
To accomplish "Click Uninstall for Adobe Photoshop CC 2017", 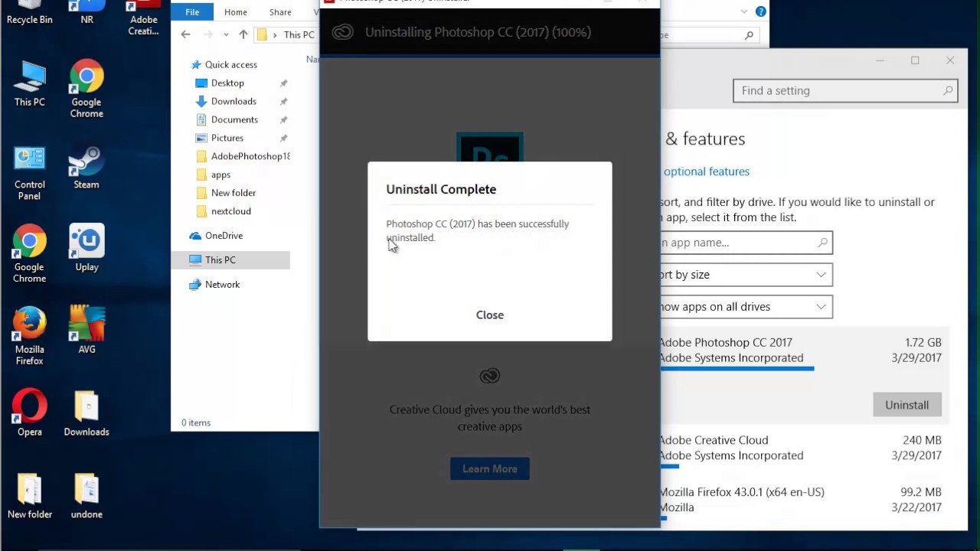I will [906, 405].
